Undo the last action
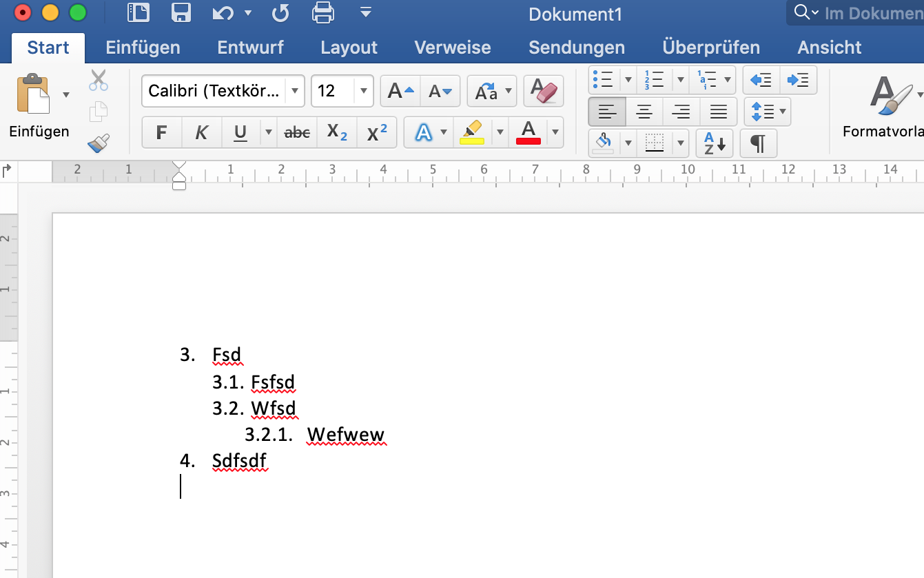924x578 pixels. click(223, 12)
